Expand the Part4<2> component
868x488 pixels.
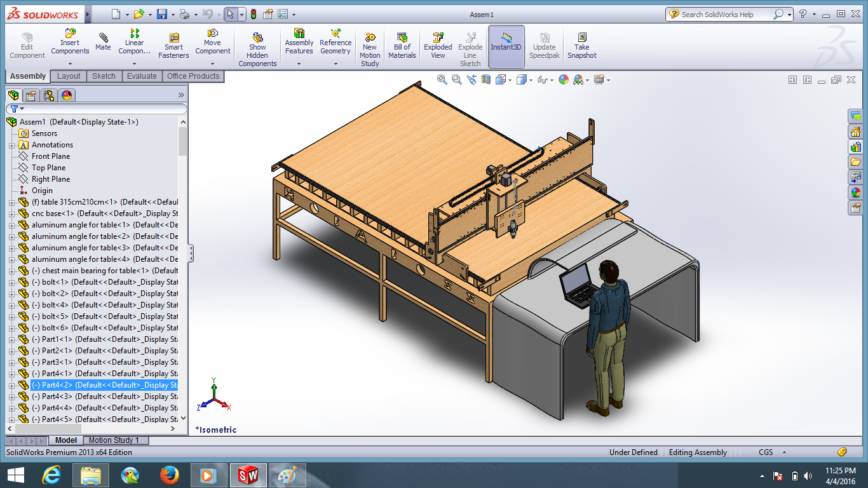pyautogui.click(x=11, y=385)
